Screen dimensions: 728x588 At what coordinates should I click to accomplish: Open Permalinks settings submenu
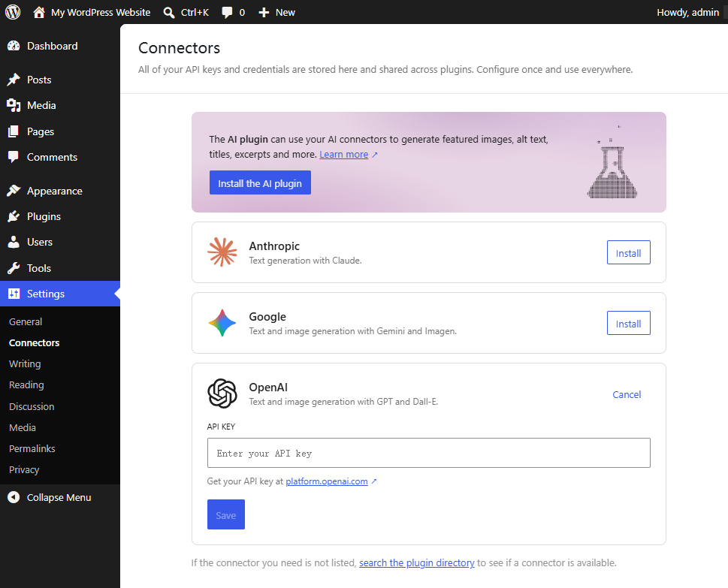(32, 448)
